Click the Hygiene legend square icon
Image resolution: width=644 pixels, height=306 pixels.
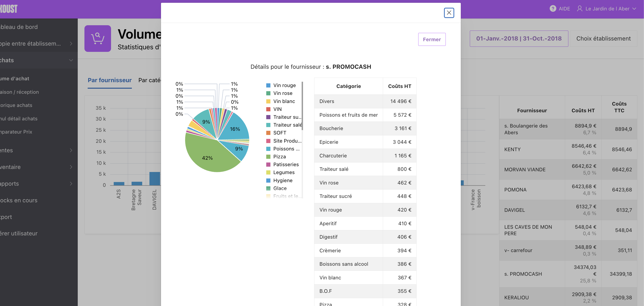pos(268,181)
